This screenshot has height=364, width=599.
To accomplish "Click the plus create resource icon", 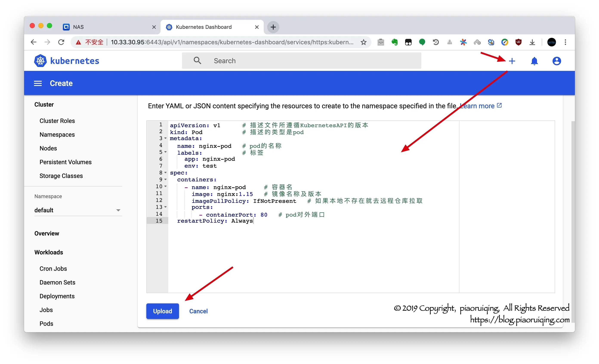I will [512, 61].
